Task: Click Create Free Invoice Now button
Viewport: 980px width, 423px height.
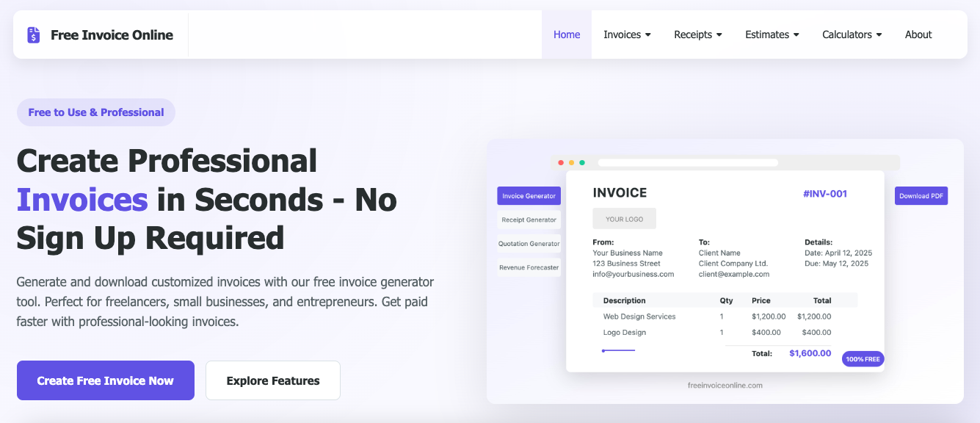Action: (106, 380)
